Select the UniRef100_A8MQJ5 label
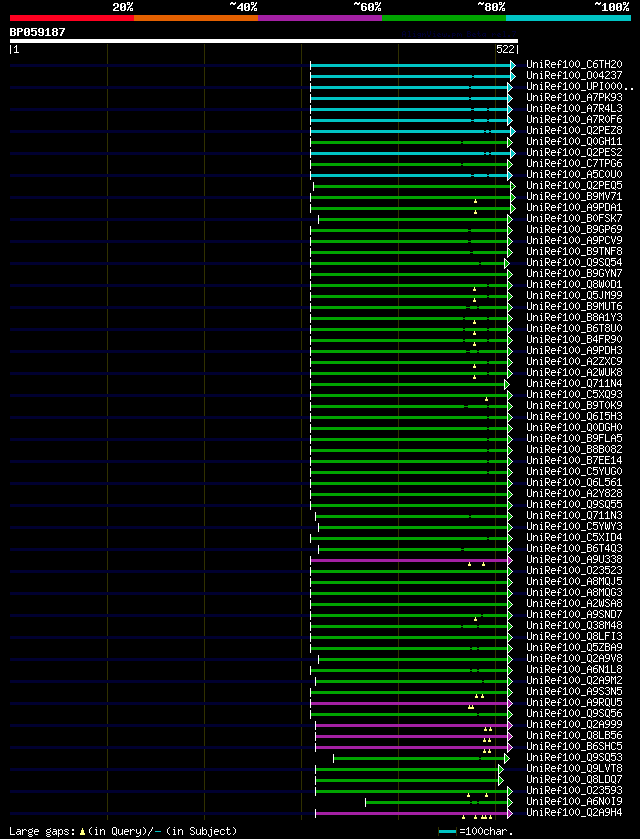This screenshot has width=640, height=839. coord(574,581)
